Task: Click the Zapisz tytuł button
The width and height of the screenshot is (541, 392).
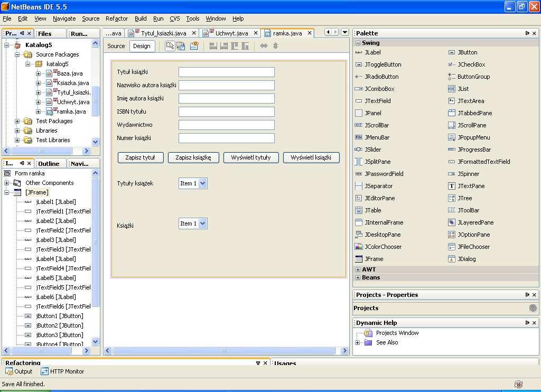Action: [141, 157]
